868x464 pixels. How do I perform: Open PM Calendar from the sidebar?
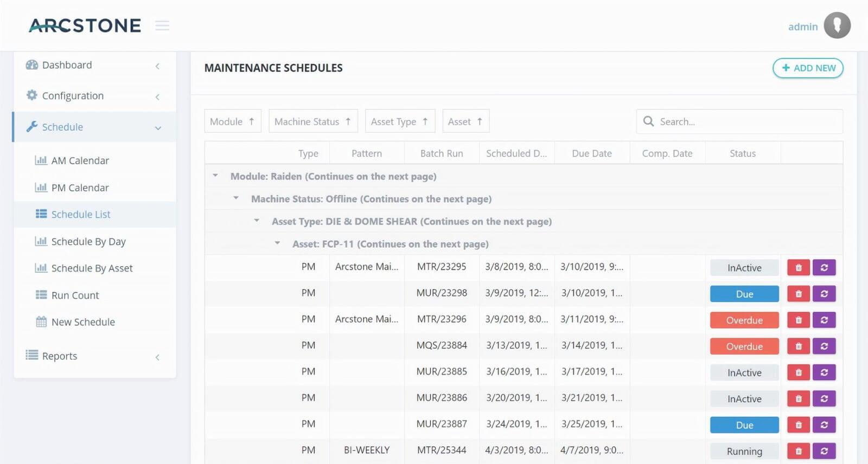[x=80, y=188]
